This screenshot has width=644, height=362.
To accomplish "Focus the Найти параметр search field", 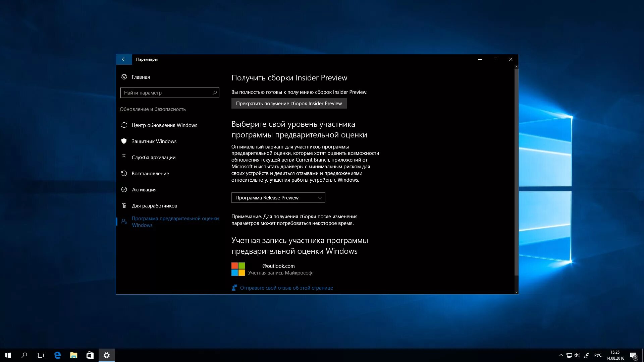I will coord(170,93).
